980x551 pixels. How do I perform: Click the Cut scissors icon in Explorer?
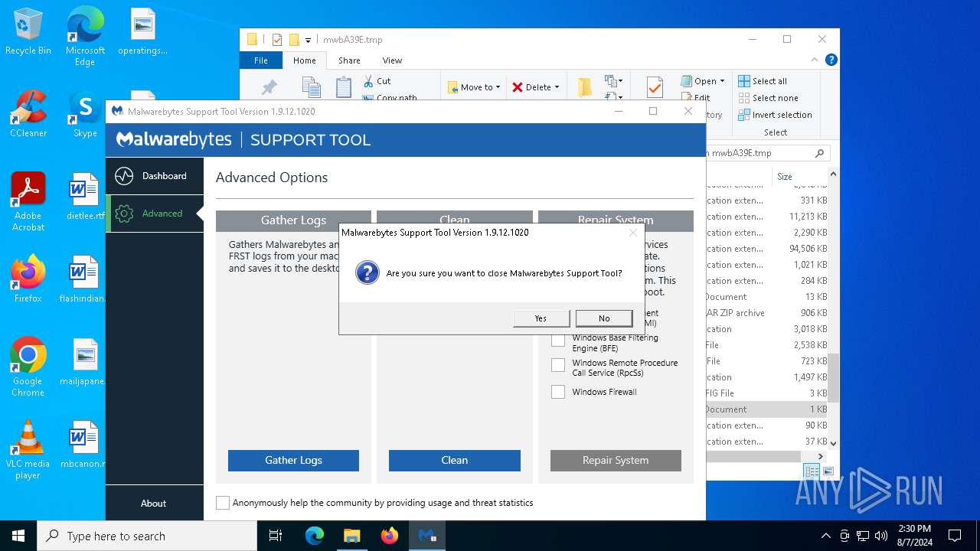point(367,81)
